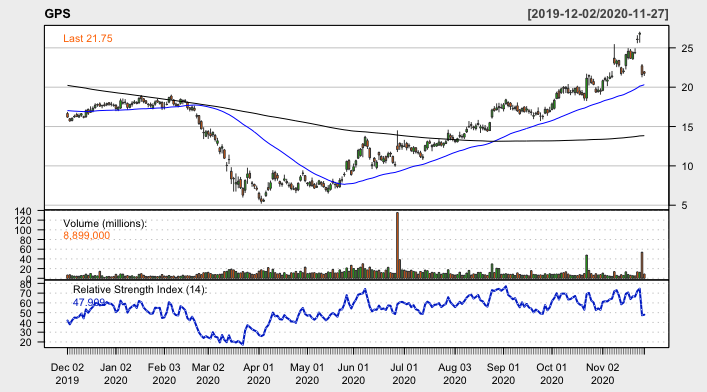Image resolution: width=707 pixels, height=392 pixels.
Task: Click the tallest volume spike bar near Jul 01
Action: pyautogui.click(x=397, y=245)
